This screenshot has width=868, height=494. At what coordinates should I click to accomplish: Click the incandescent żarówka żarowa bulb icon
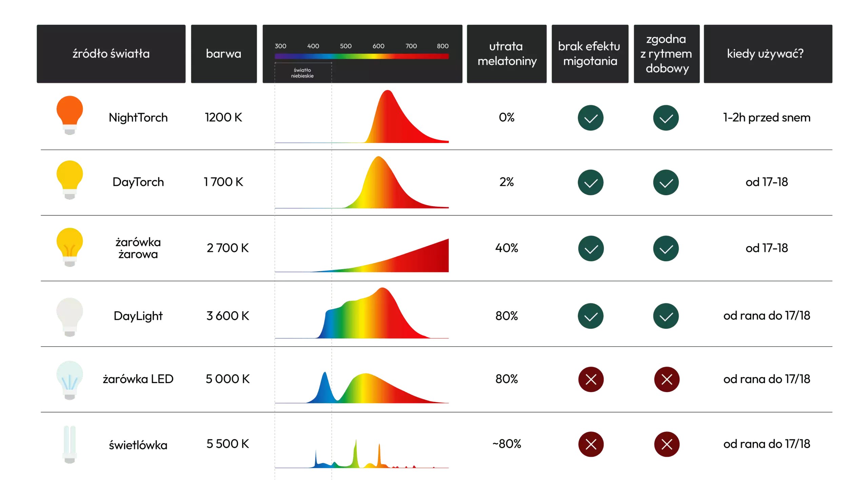pyautogui.click(x=70, y=247)
